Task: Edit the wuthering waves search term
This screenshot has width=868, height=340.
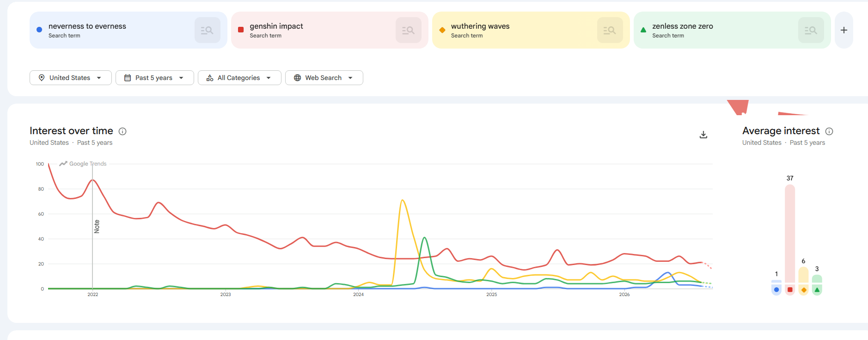Action: click(480, 26)
